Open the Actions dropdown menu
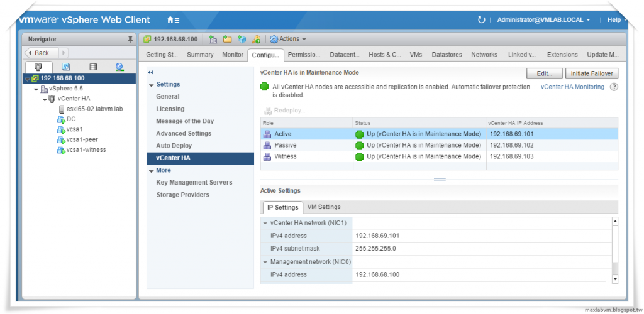644x314 pixels. 288,40
